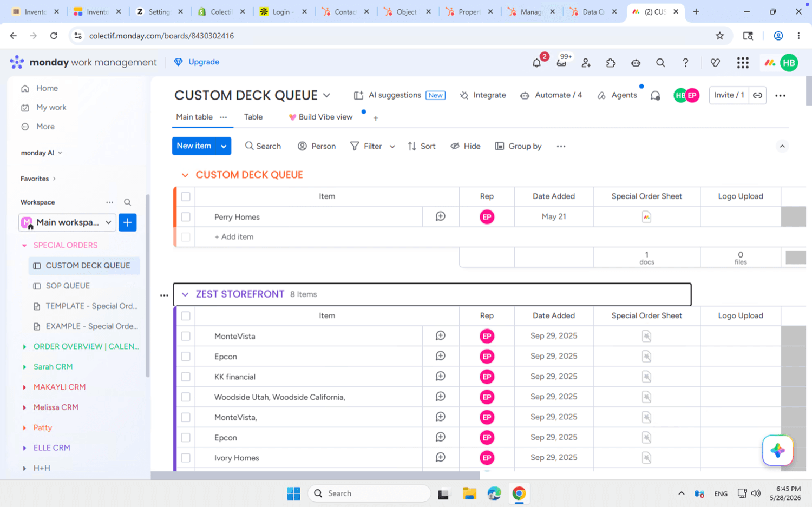812x507 pixels.
Task: Open search everything magnifier in top bar
Action: tap(660, 63)
